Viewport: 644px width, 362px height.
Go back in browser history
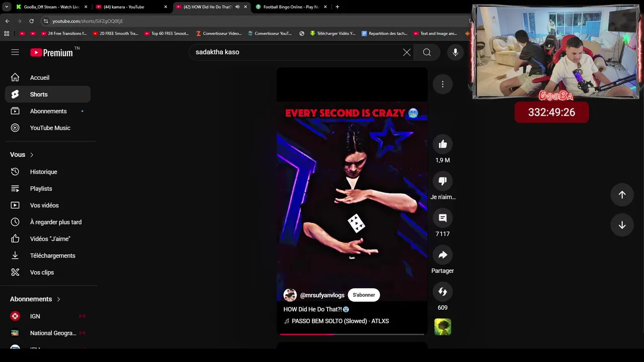pyautogui.click(x=7, y=21)
